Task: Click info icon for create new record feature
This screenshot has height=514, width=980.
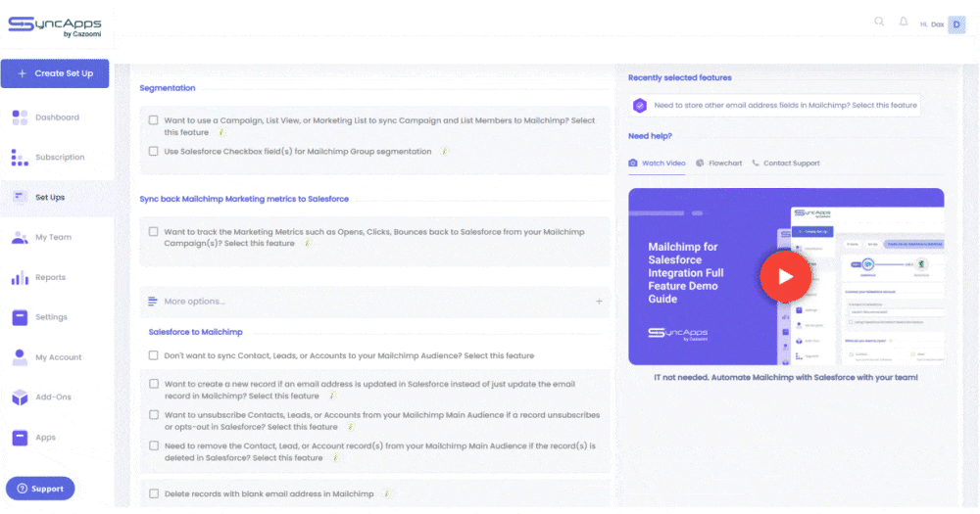Action: pyautogui.click(x=332, y=396)
